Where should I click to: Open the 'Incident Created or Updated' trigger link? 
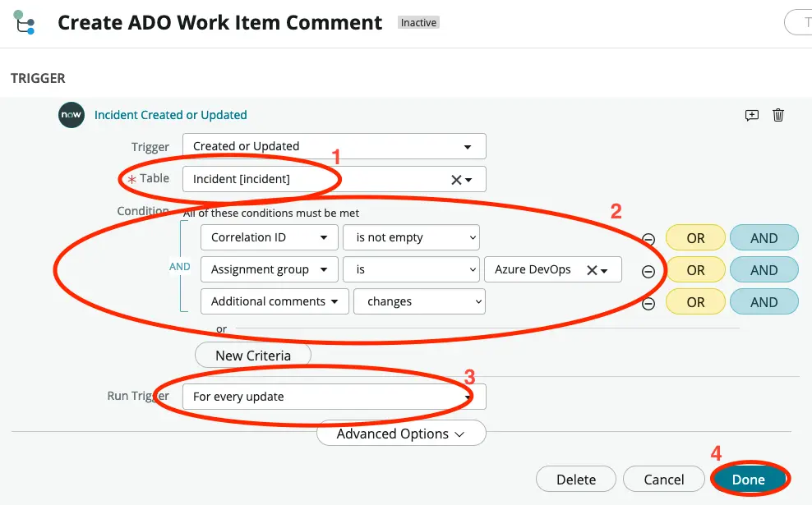(x=171, y=115)
